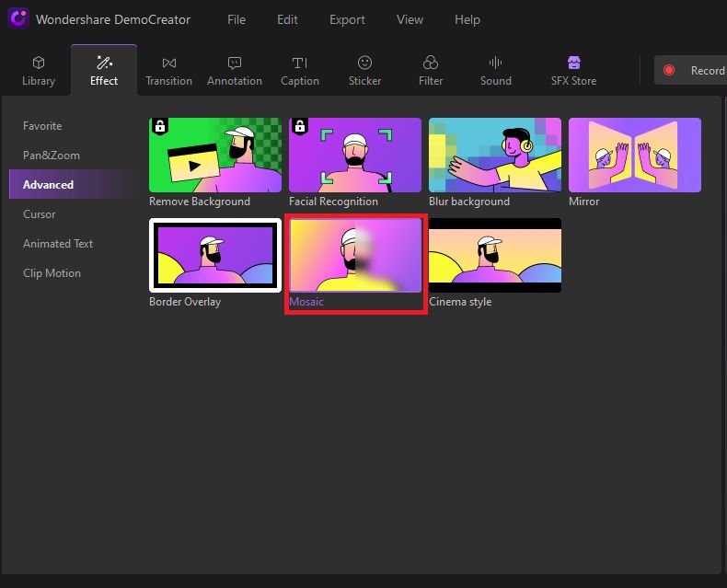Open the Help menu

point(467,19)
